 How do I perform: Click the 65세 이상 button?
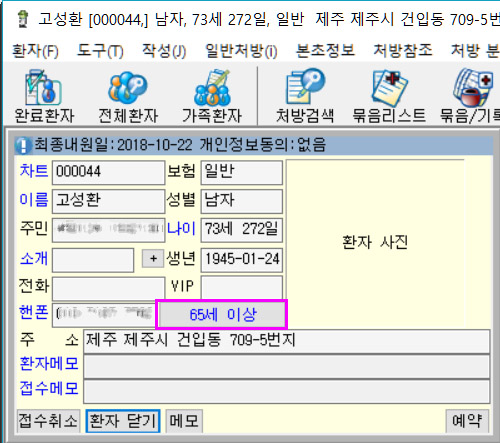click(x=222, y=315)
